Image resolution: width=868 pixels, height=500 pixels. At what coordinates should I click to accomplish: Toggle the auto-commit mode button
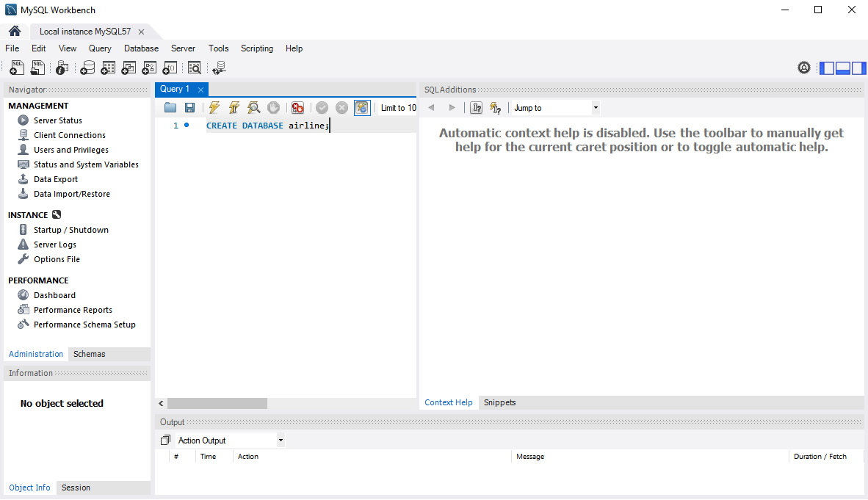[362, 108]
